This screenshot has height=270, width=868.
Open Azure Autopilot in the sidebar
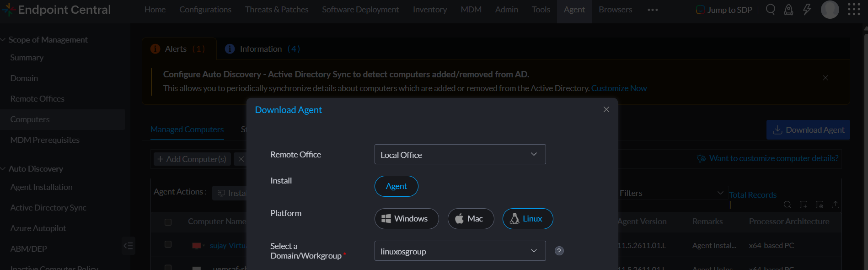38,228
